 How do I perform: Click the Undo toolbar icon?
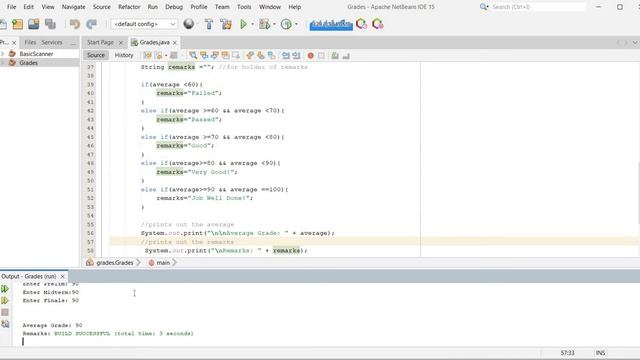point(75,24)
